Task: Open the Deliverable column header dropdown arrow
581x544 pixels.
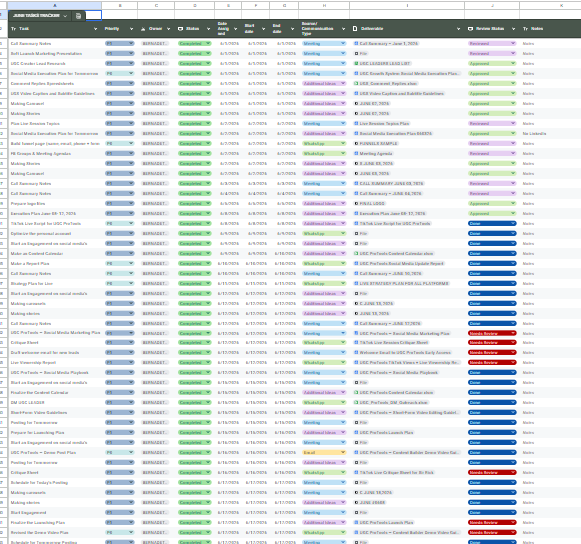Action: coord(458,29)
